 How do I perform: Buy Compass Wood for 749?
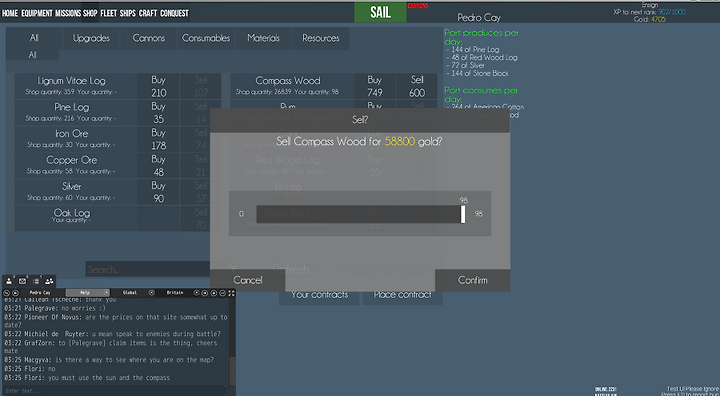375,86
